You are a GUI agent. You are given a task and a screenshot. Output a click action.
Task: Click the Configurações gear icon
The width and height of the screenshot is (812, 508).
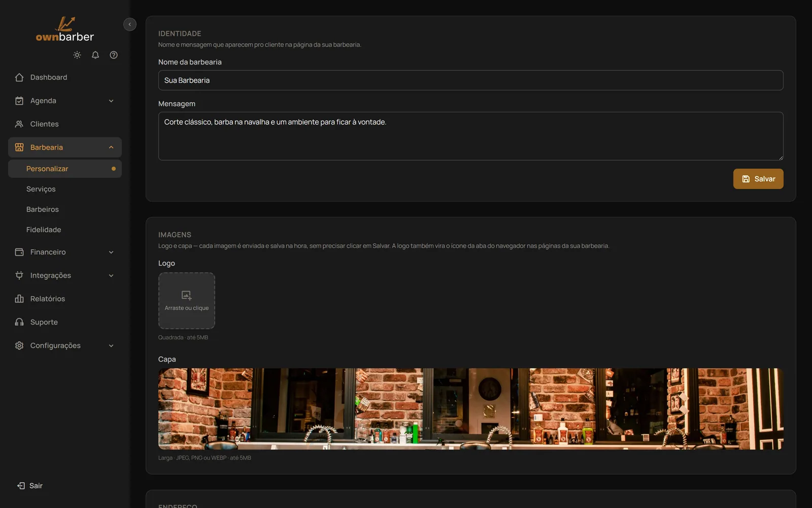tap(19, 345)
